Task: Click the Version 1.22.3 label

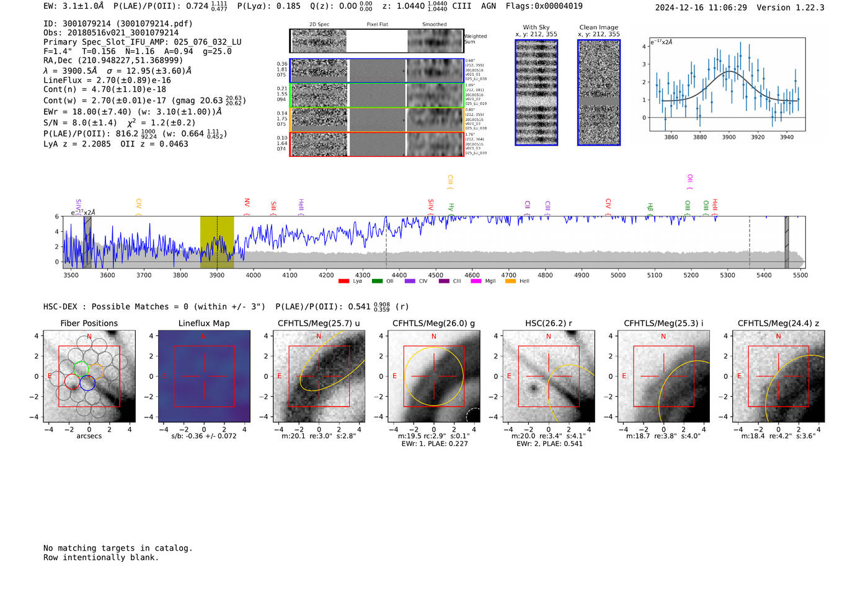Action: [x=790, y=7]
